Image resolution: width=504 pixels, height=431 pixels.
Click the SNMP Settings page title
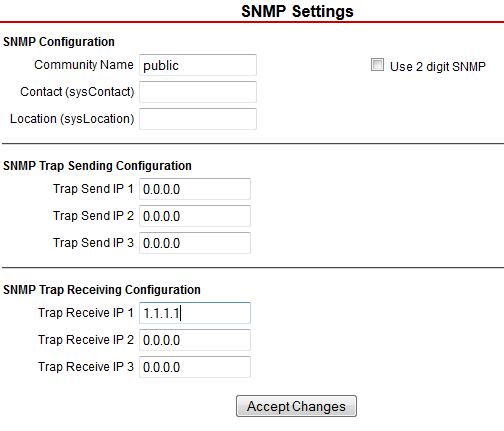297,11
